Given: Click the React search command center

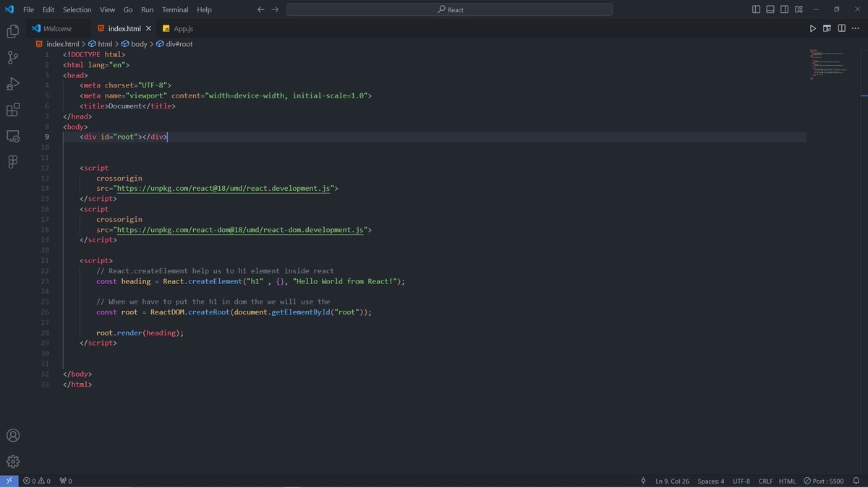Looking at the screenshot, I should [450, 9].
